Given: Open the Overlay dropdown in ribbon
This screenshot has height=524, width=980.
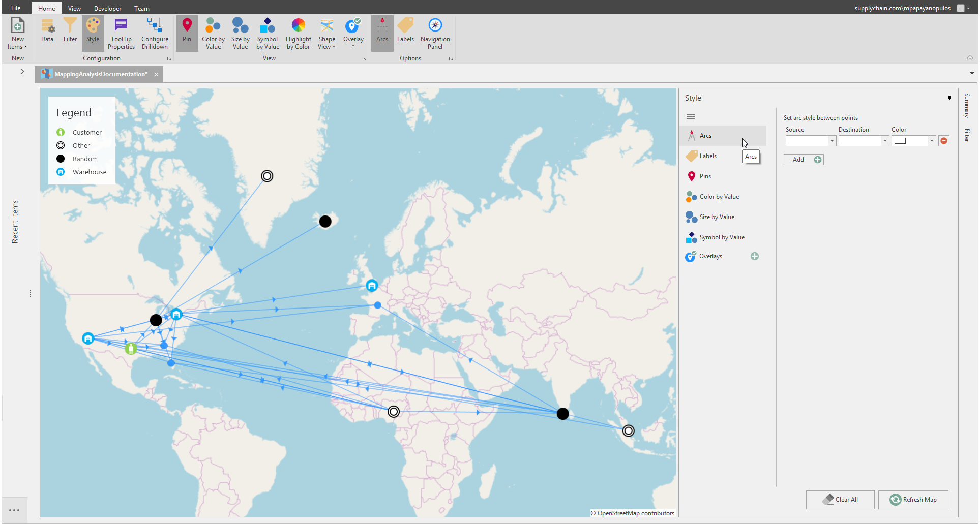Looking at the screenshot, I should click(353, 34).
